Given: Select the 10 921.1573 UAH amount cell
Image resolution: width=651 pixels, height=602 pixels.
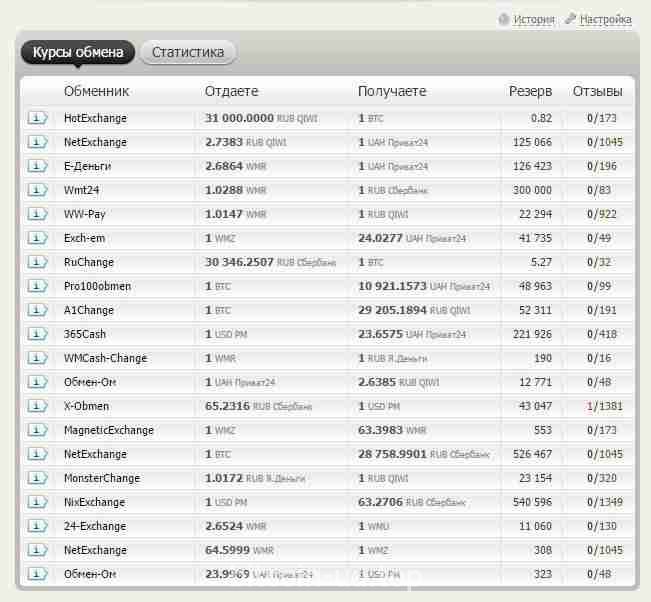Looking at the screenshot, I should click(424, 286).
